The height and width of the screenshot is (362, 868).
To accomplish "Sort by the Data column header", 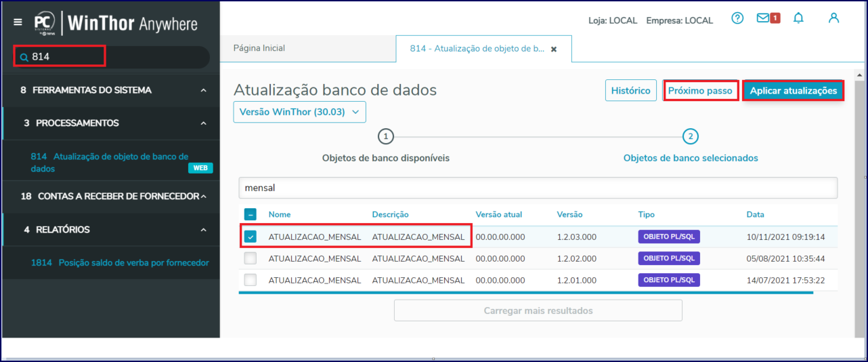I will [756, 214].
